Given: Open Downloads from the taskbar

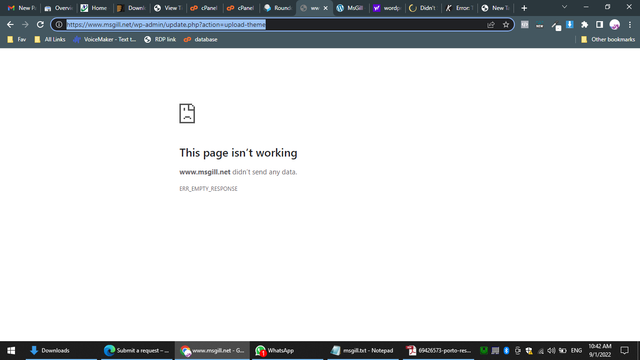Looking at the screenshot, I should (x=61, y=350).
